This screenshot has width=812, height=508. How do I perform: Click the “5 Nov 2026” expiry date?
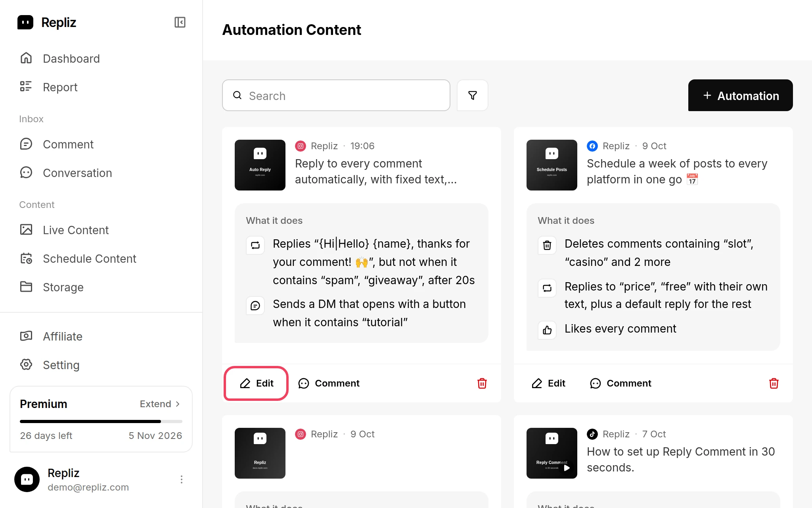[x=155, y=436]
